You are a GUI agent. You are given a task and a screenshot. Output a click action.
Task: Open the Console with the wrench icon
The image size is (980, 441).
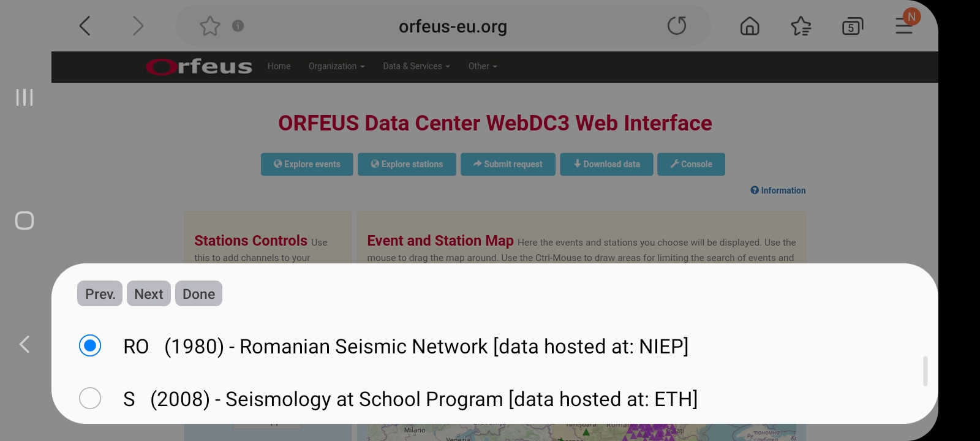(x=691, y=164)
